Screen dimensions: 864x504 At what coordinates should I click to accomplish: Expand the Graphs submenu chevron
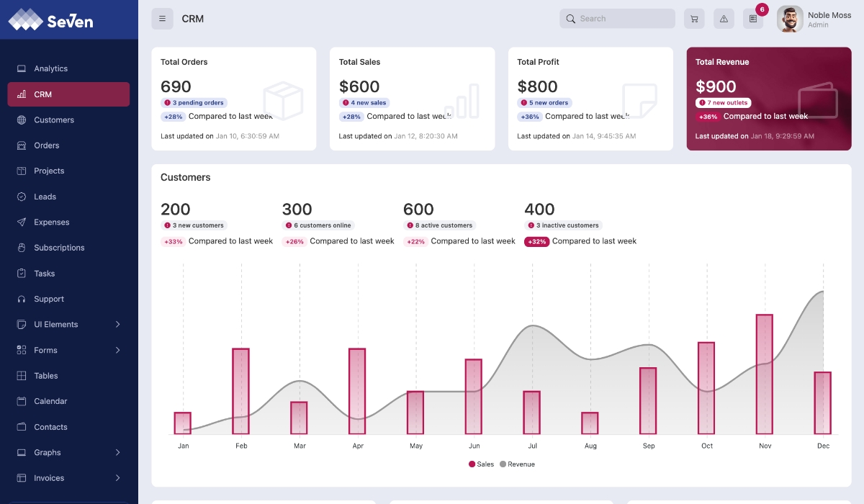click(x=117, y=452)
